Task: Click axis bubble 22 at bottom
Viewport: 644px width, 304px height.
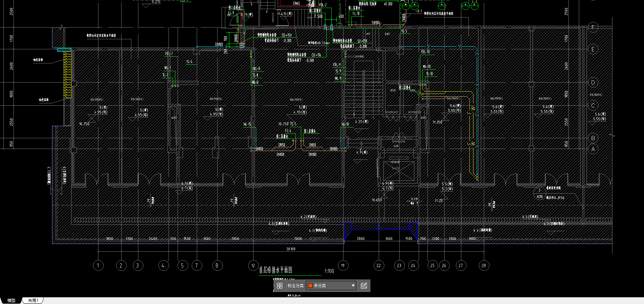Action: [x=379, y=265]
